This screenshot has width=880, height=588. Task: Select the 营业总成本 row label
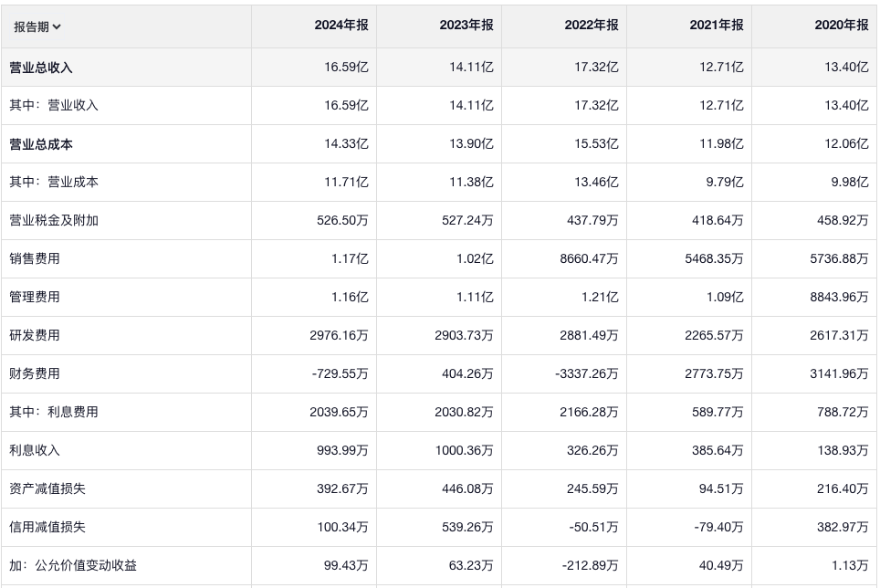(41, 144)
